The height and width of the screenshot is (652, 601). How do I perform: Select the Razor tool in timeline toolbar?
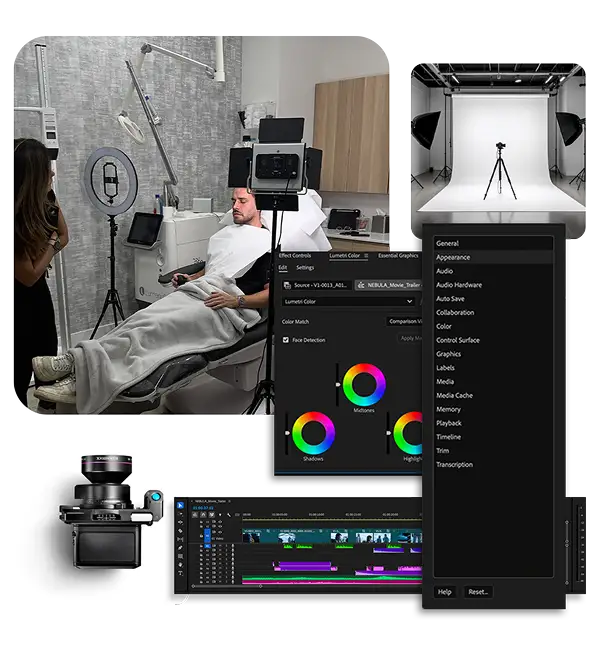coord(181,531)
